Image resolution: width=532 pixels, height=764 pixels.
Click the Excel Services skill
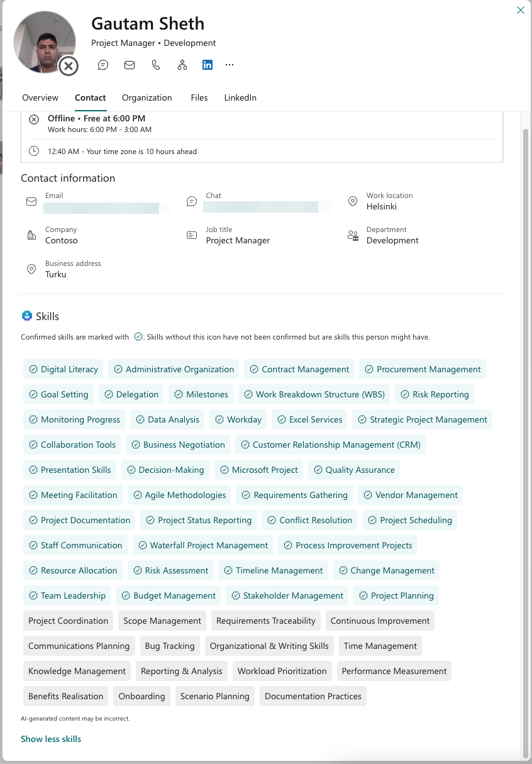[309, 419]
